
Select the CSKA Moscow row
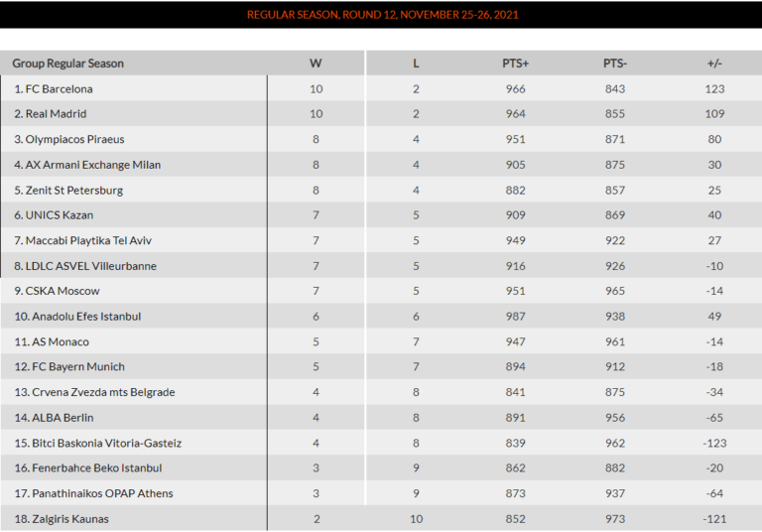click(x=63, y=291)
